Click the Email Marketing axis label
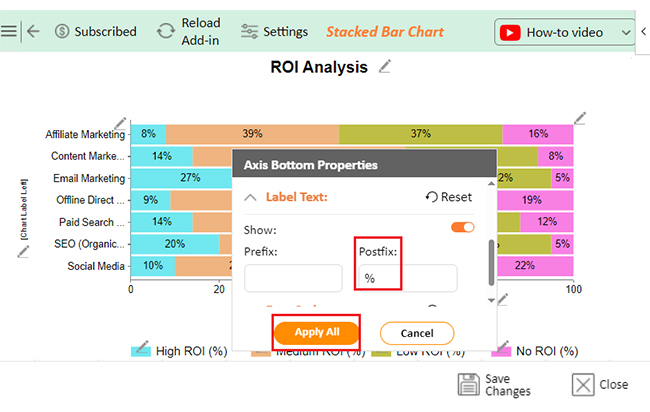 [89, 178]
